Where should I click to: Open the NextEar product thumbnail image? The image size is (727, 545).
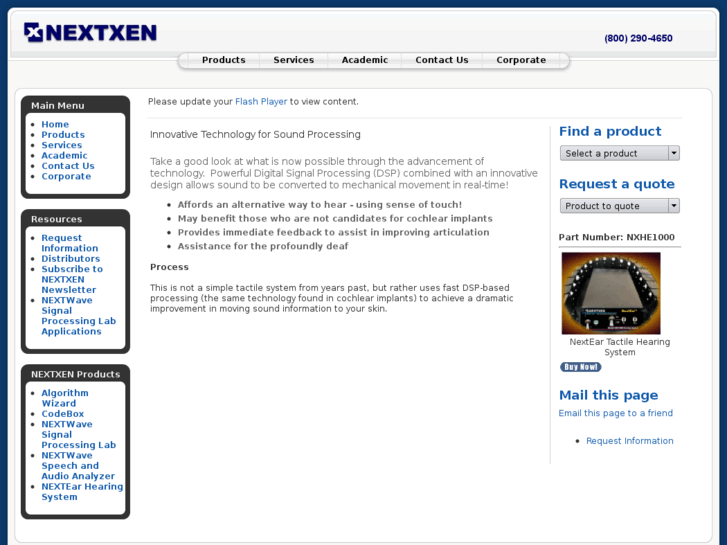pyautogui.click(x=611, y=293)
